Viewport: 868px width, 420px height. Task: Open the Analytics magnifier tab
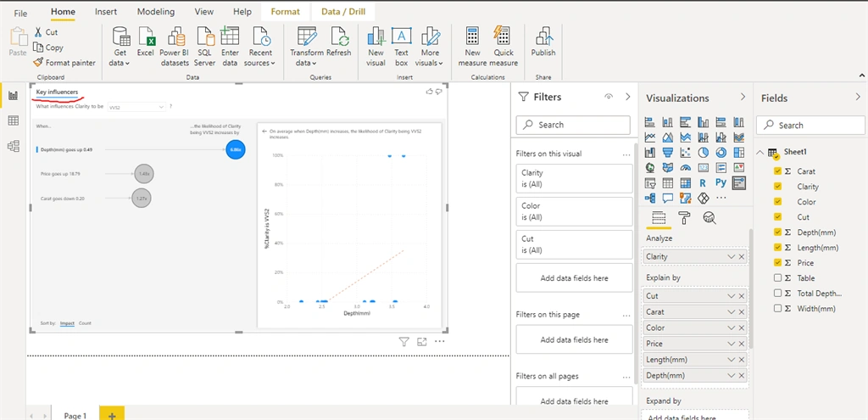(x=709, y=218)
